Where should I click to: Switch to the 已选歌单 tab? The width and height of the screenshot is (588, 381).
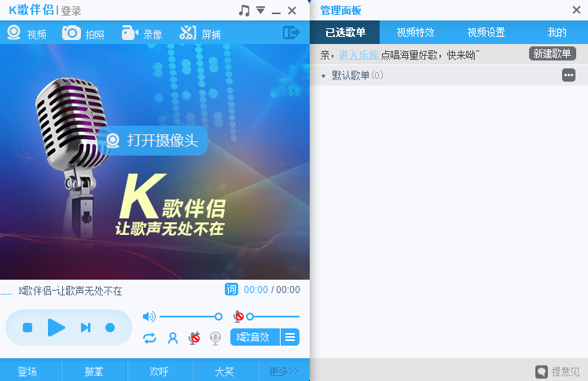pyautogui.click(x=345, y=32)
